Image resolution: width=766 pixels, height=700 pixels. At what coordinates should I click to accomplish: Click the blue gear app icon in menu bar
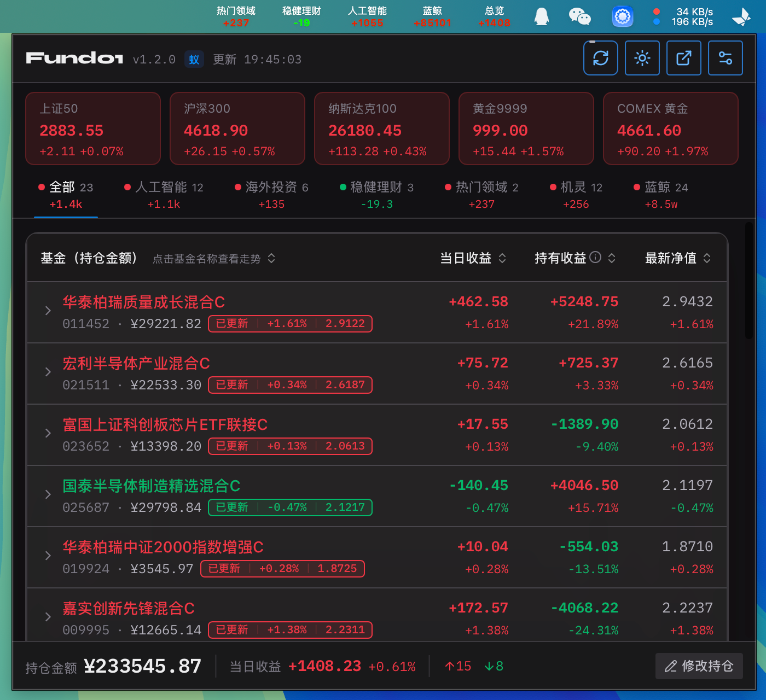pyautogui.click(x=623, y=16)
